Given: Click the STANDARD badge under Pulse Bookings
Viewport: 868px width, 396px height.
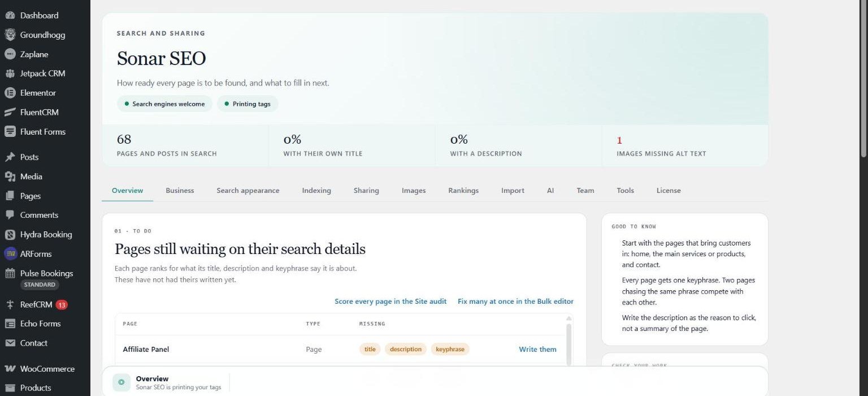Looking at the screenshot, I should 40,285.
